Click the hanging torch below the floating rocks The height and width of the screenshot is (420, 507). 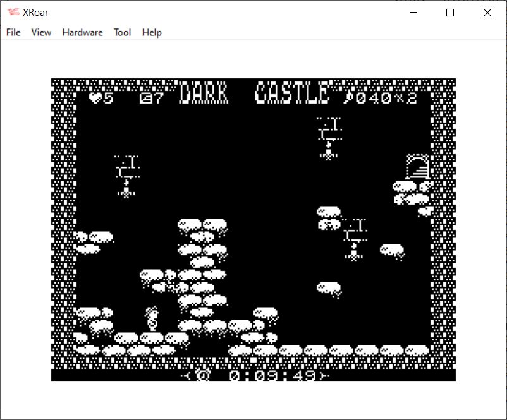pyautogui.click(x=355, y=239)
